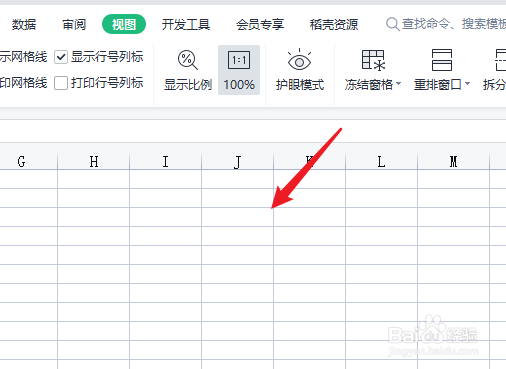Focus the 查找命令 search field
The image size is (506, 369).
coord(447,24)
